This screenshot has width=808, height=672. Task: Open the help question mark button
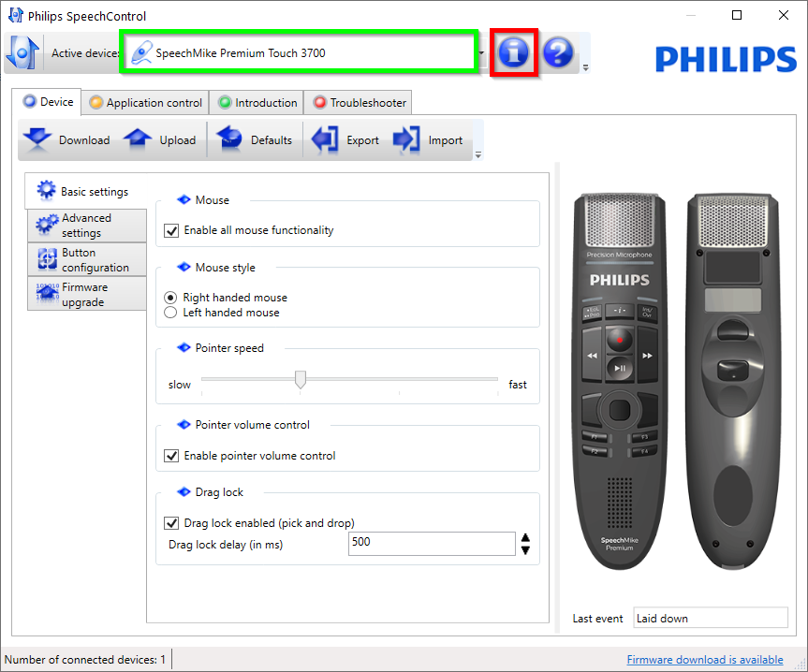tap(558, 52)
